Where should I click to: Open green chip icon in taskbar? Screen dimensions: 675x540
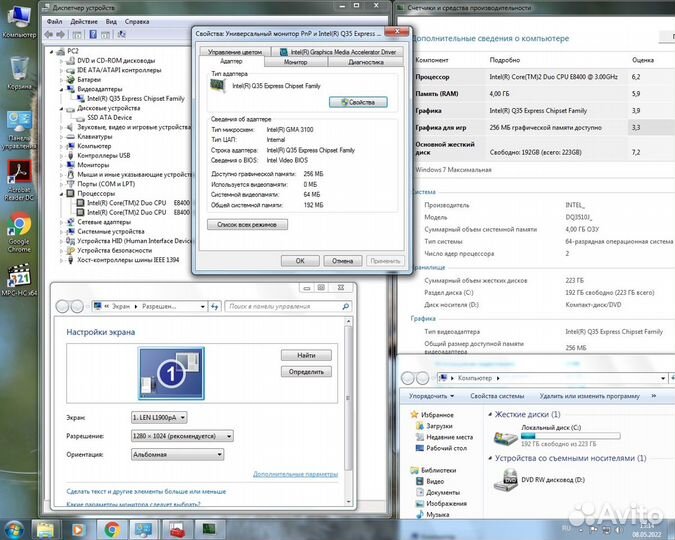click(x=209, y=530)
